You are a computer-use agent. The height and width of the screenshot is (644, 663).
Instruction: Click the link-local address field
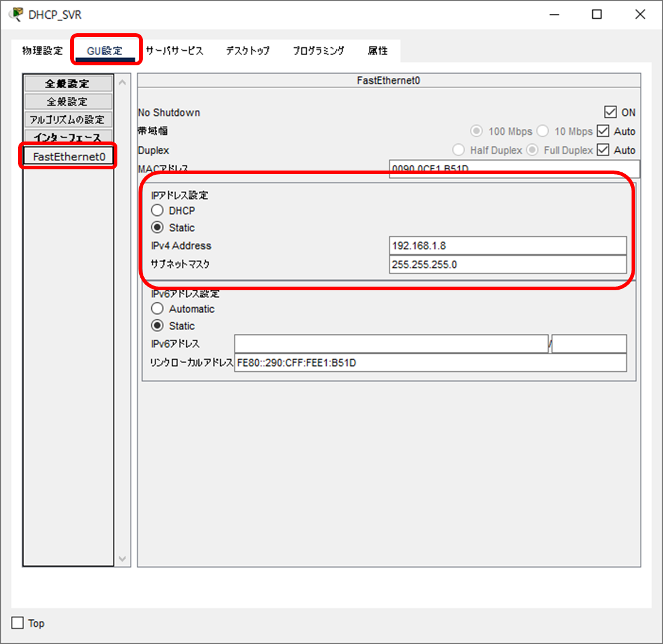click(x=431, y=363)
